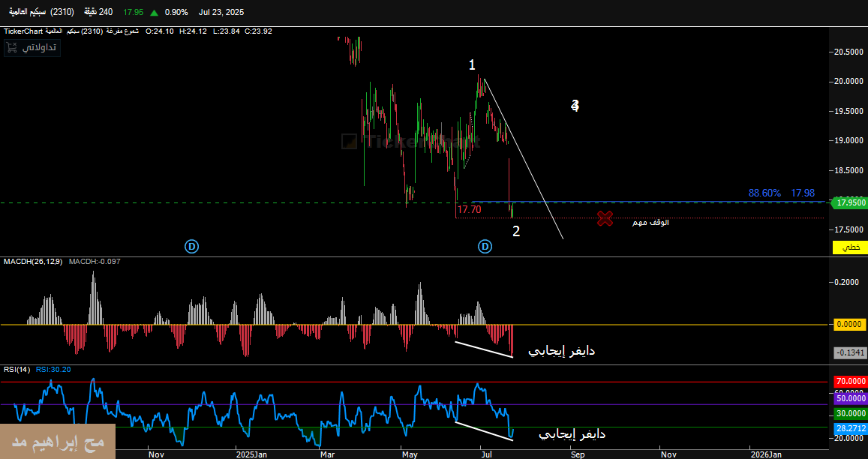Select wave label 1 above the peak
This screenshot has width=868, height=459.
(x=472, y=65)
